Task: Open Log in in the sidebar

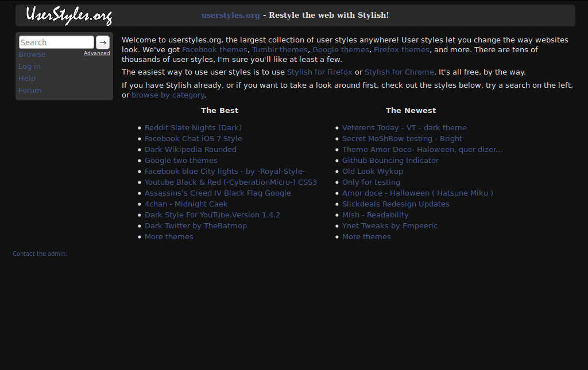Action: (x=30, y=67)
